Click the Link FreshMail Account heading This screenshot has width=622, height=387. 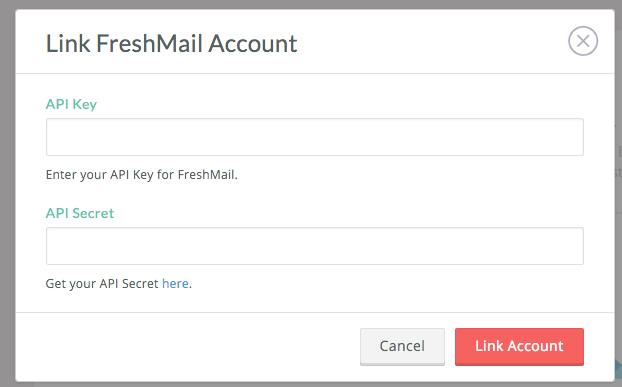(171, 43)
